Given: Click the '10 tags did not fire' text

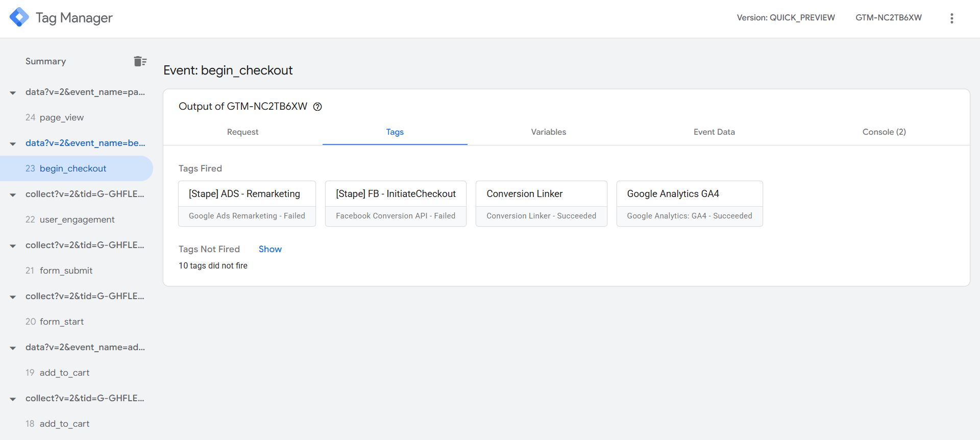Looking at the screenshot, I should coord(213,265).
